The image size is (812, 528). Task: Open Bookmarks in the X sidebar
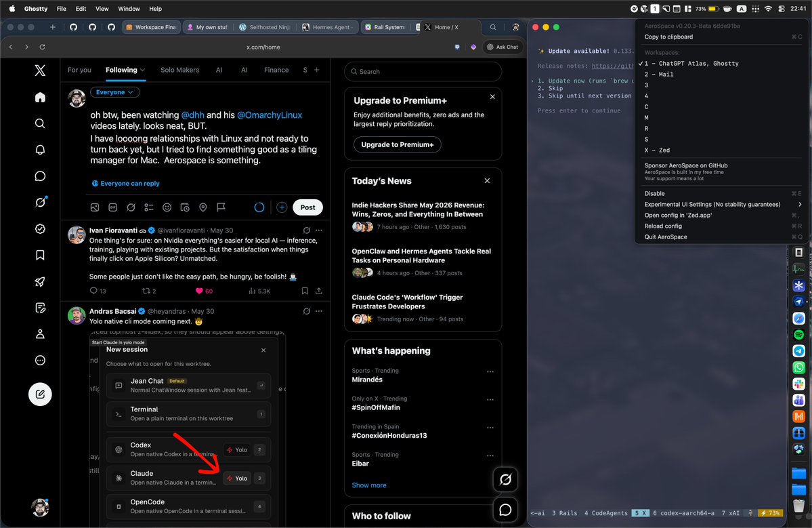pyautogui.click(x=40, y=255)
